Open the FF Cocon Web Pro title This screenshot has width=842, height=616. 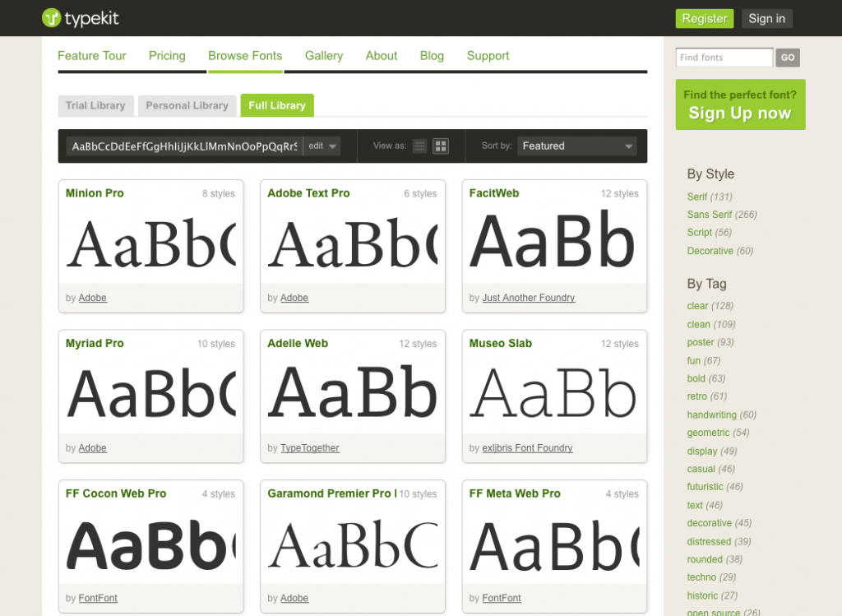click(x=116, y=493)
